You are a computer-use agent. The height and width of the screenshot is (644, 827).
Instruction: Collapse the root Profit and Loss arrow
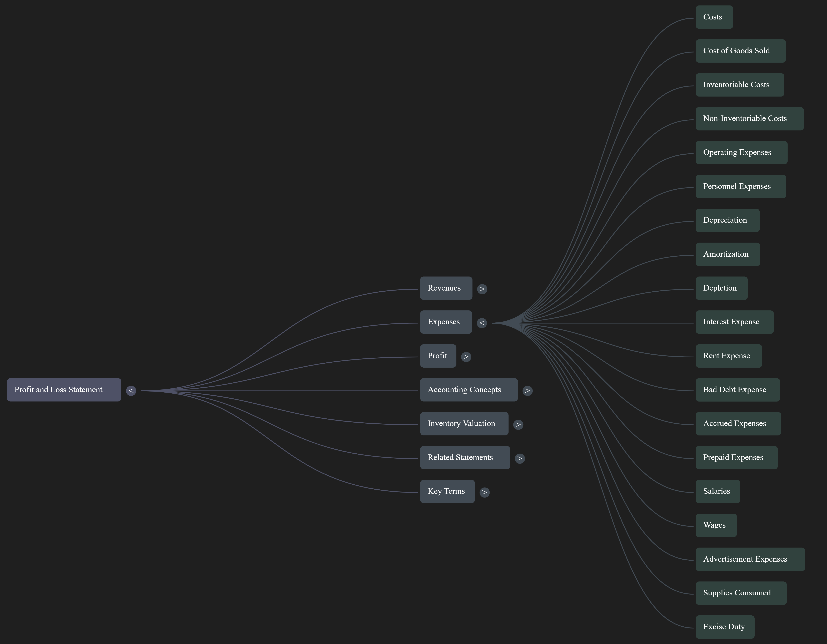(x=131, y=391)
